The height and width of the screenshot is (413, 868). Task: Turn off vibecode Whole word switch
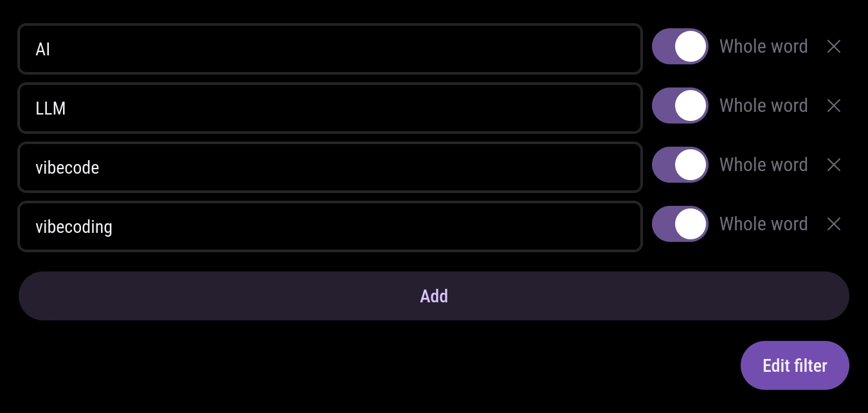(x=680, y=165)
